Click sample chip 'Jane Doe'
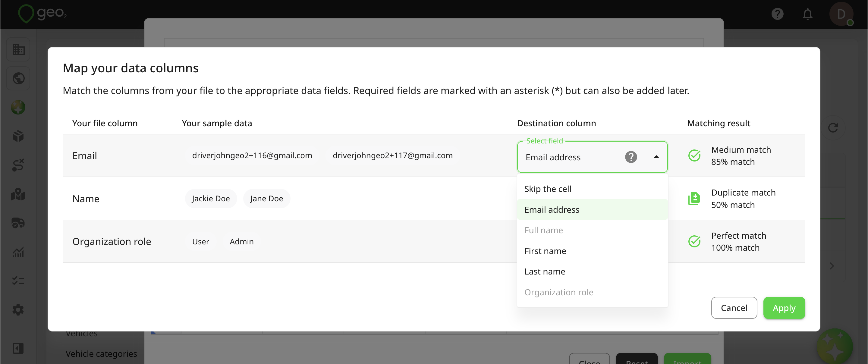The image size is (868, 364). tap(266, 199)
